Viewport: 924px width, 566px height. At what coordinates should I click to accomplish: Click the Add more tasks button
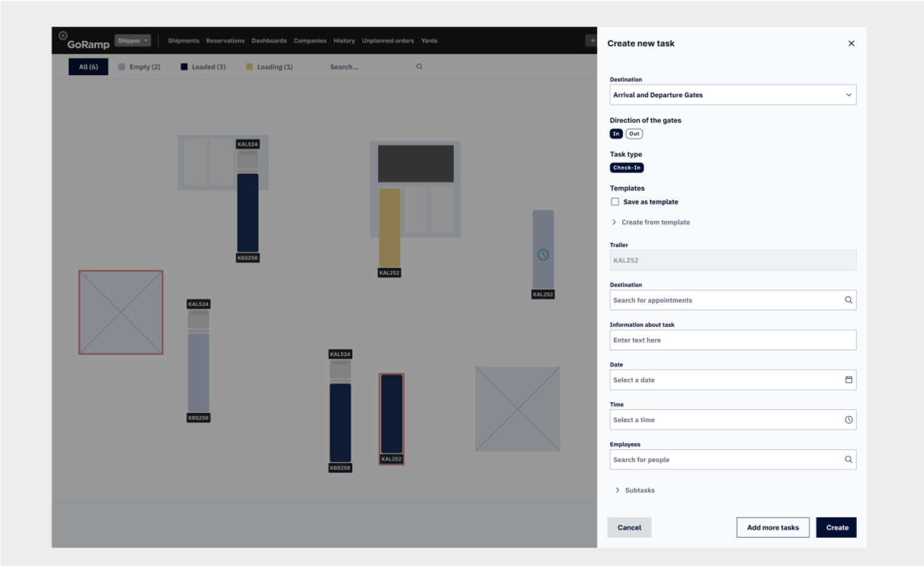(773, 527)
